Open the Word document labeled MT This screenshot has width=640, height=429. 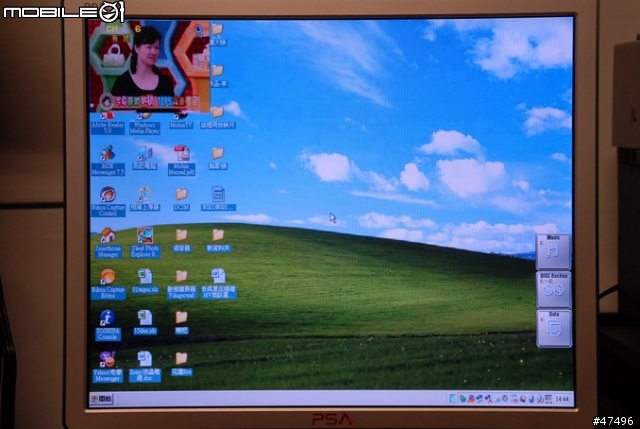point(218,284)
